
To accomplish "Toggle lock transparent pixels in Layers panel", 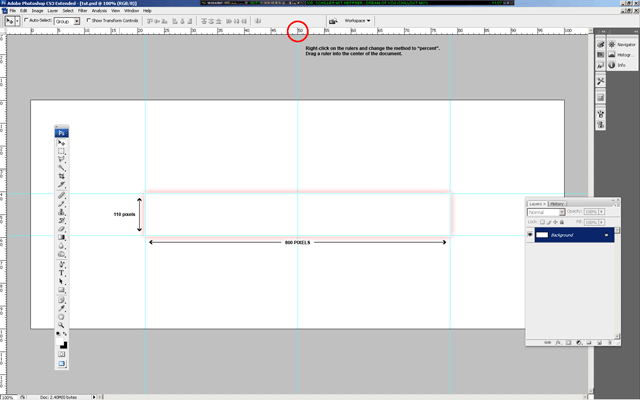I will pyautogui.click(x=542, y=222).
